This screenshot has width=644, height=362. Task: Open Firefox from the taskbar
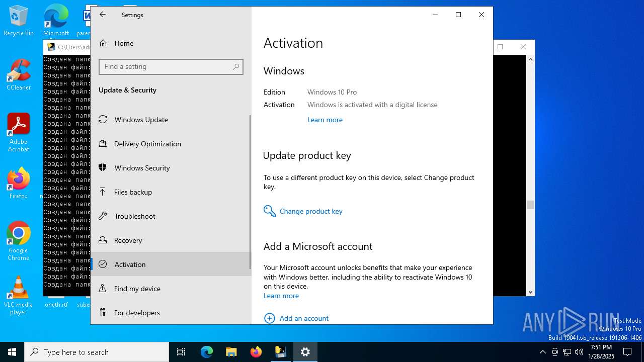tap(256, 352)
